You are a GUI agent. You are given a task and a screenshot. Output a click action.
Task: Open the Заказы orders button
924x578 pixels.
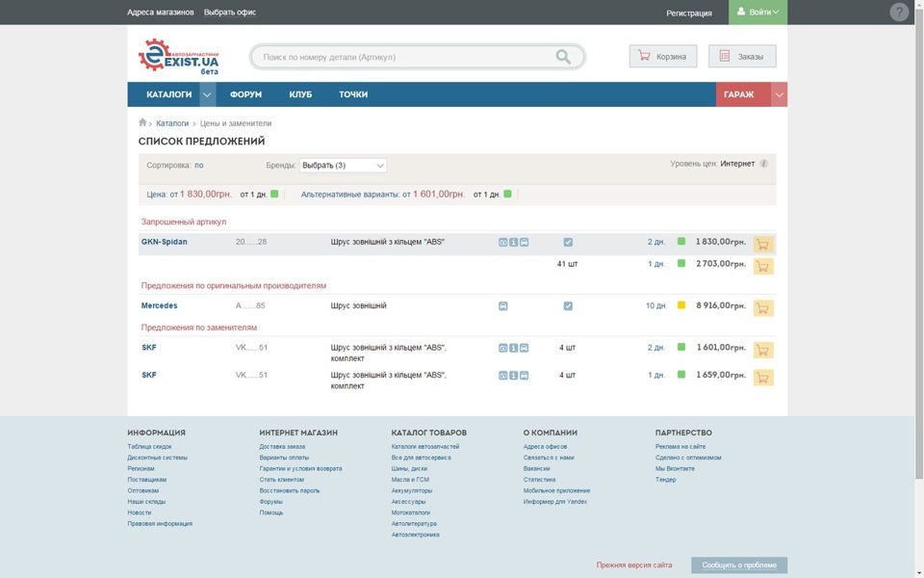(742, 57)
